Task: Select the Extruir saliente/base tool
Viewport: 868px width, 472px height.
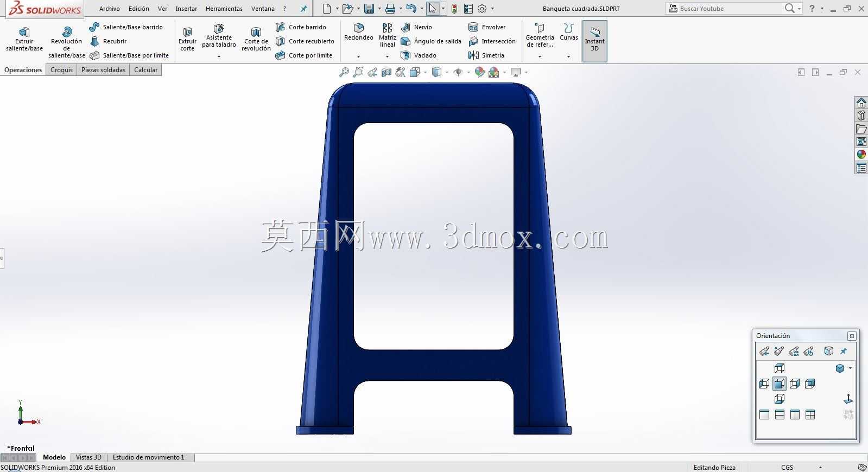Action: tap(24, 39)
